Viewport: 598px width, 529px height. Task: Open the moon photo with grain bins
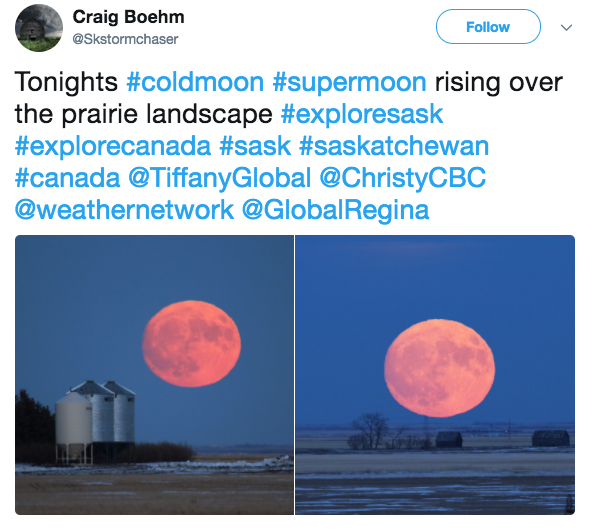click(154, 375)
